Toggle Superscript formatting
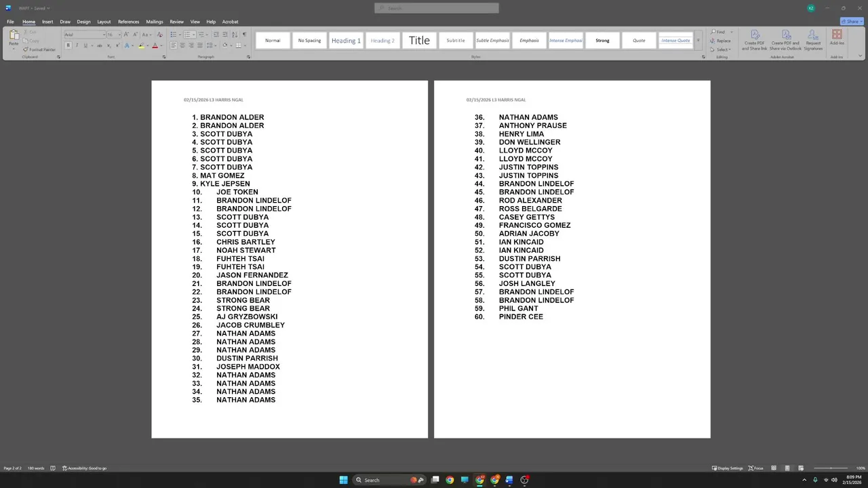 [117, 45]
